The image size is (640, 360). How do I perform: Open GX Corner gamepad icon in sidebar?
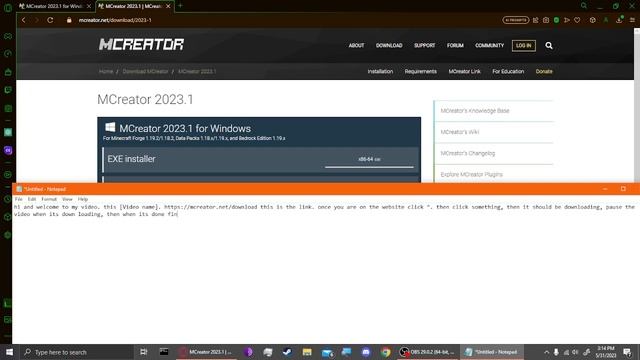pyautogui.click(x=8, y=36)
